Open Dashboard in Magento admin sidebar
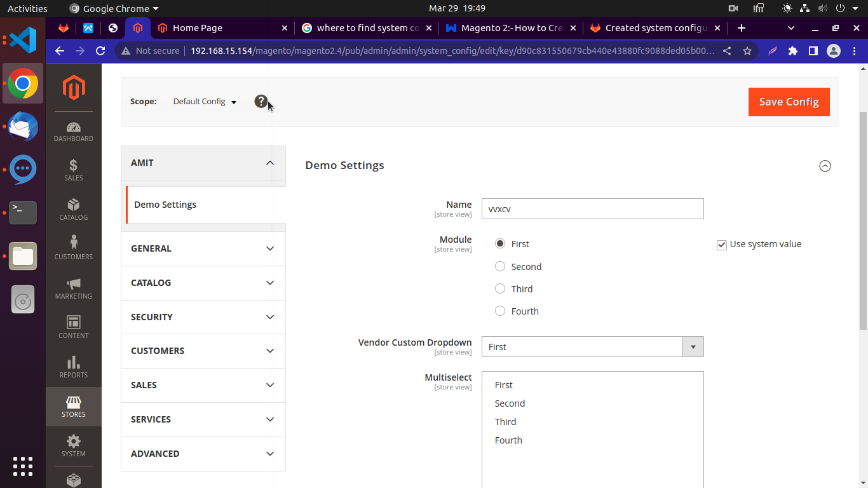The height and width of the screenshot is (488, 868). (x=74, y=132)
